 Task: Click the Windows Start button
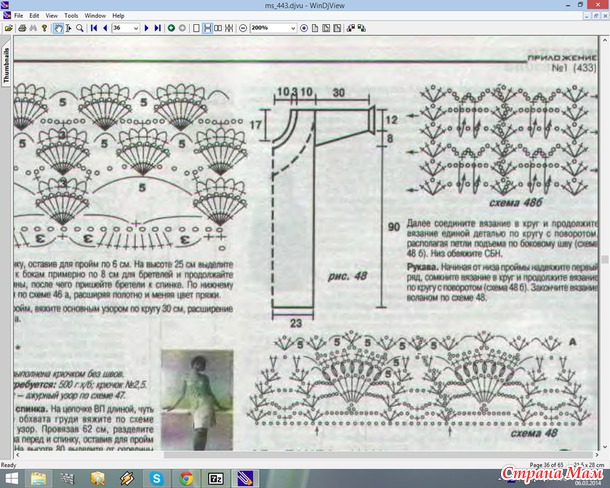(x=12, y=478)
